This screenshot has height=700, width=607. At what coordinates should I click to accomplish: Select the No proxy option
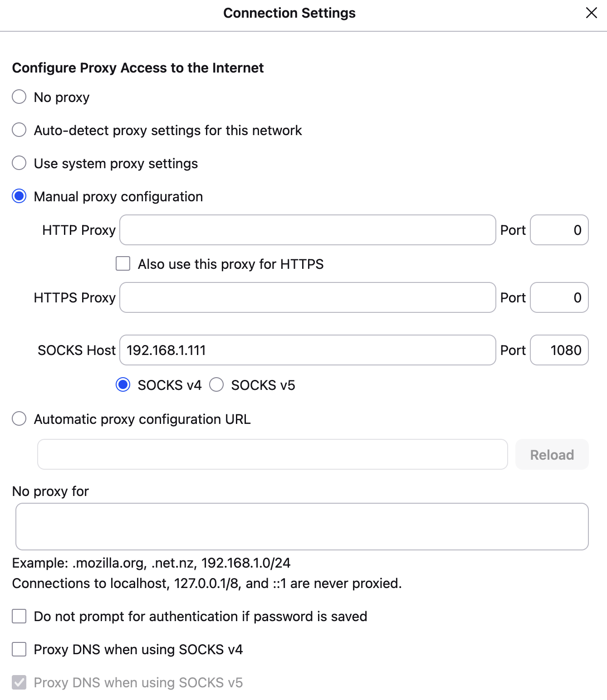[x=19, y=97]
